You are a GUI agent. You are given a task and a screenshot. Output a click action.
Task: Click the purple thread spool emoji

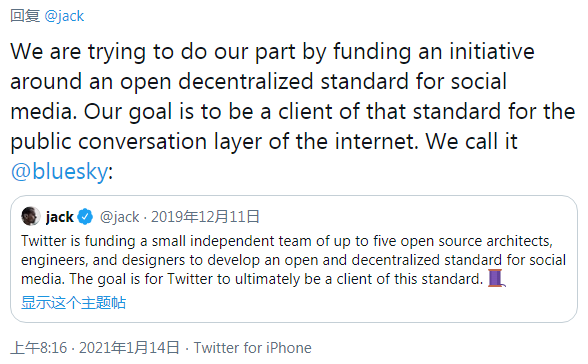click(496, 279)
